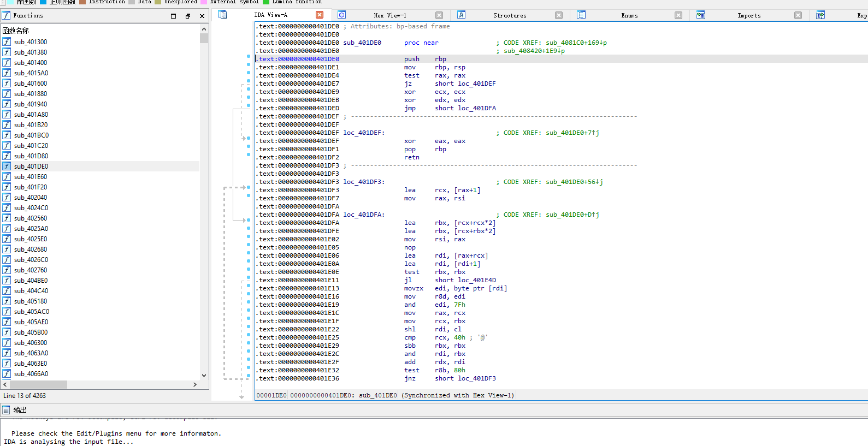Toggle breakpoint dot at address 401DE1
Screen dimensions: 868x446
249,65
